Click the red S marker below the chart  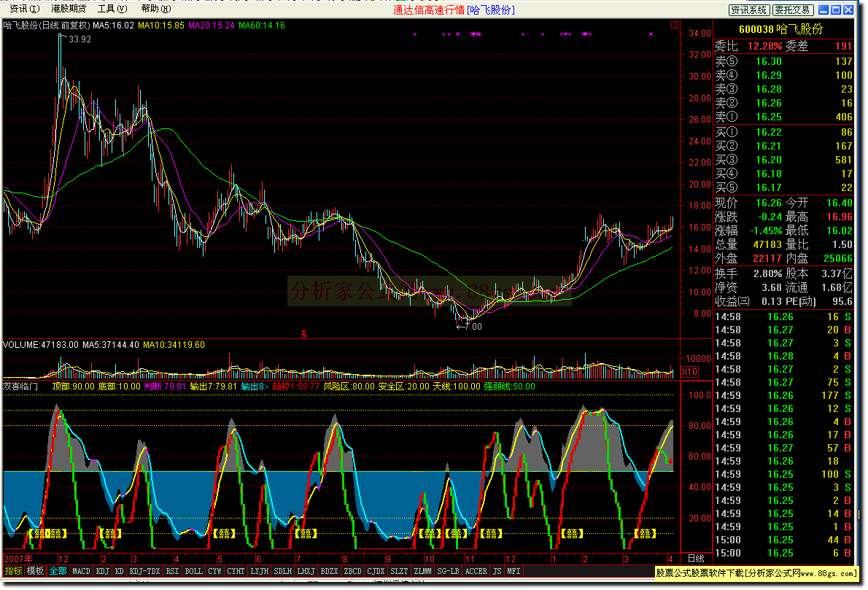click(x=304, y=334)
